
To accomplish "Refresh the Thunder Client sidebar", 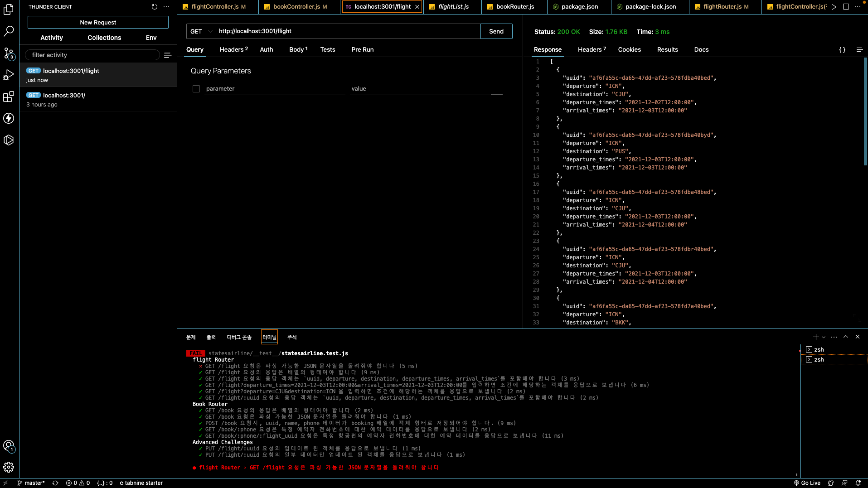I will [155, 7].
